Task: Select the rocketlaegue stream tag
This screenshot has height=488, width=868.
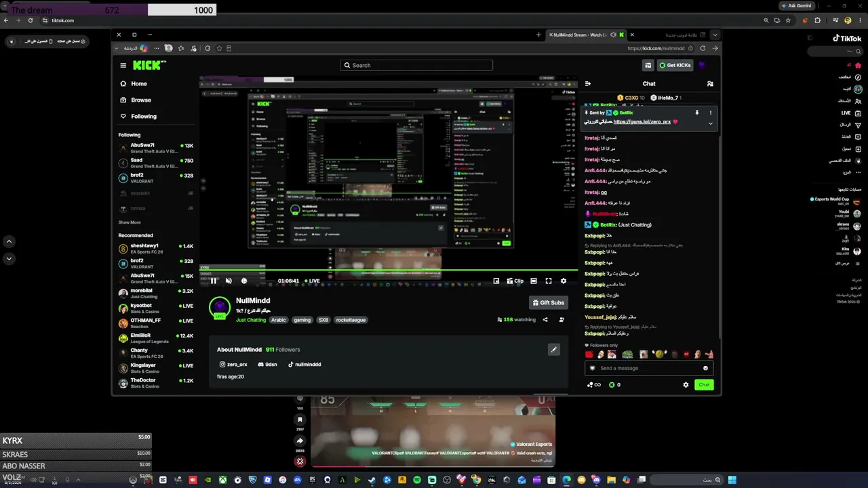Action: [351, 320]
